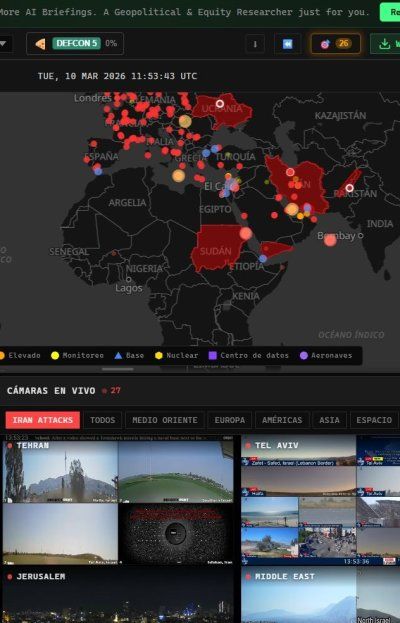Screen dimensions: 400x623
Task: Click the KAZAJISTÁN map label
Action: point(340,116)
